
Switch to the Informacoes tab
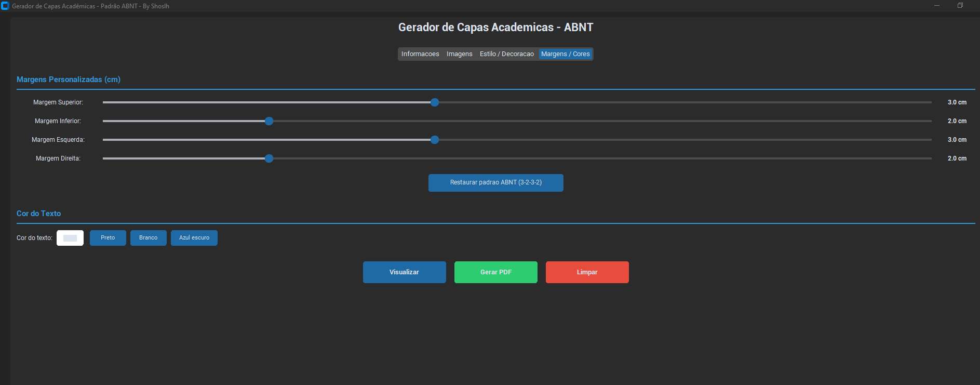pos(420,54)
